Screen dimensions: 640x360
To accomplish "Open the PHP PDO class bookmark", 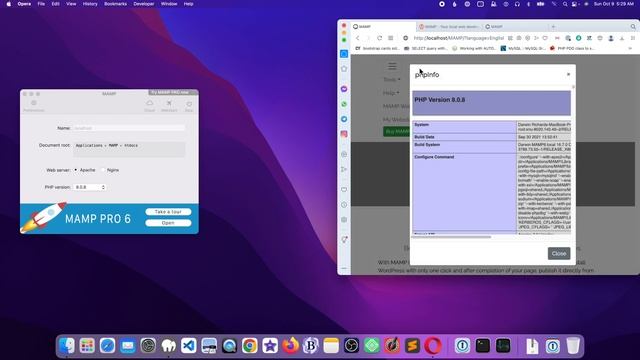I will point(572,48).
